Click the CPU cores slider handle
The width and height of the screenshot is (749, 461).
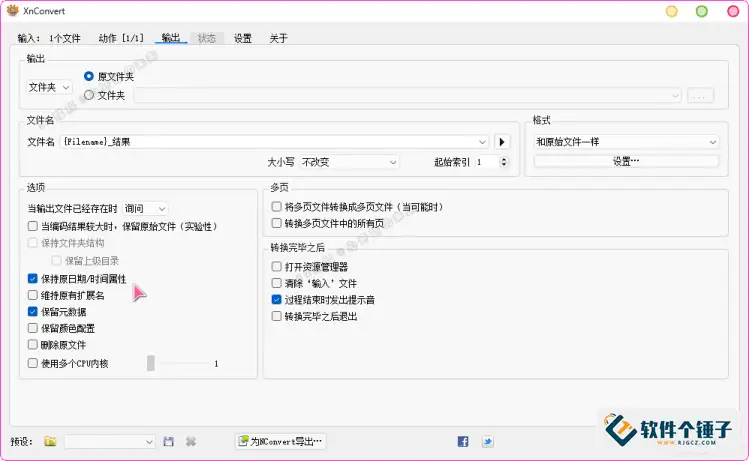[151, 363]
